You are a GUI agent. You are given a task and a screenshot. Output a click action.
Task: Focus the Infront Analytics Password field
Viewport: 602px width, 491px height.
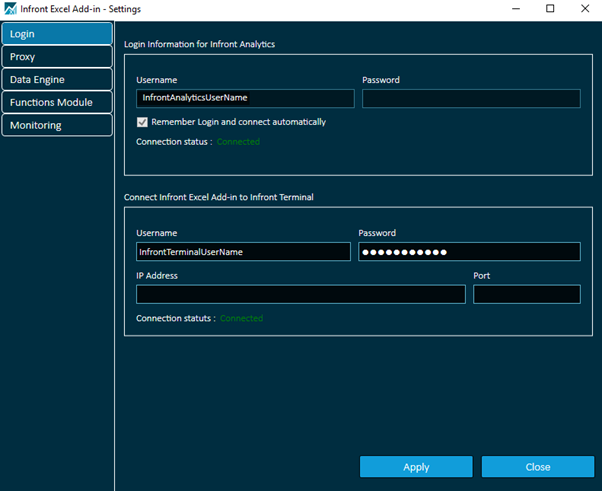pos(471,98)
